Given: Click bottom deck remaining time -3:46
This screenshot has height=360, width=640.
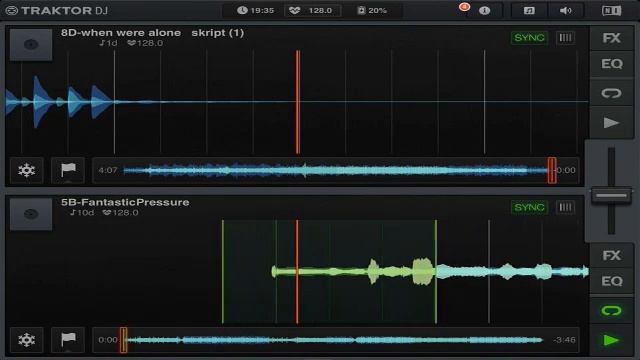Looking at the screenshot, I should (x=565, y=340).
